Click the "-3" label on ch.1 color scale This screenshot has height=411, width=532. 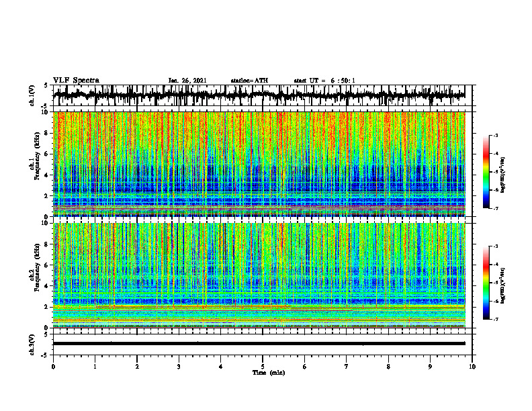pos(496,135)
